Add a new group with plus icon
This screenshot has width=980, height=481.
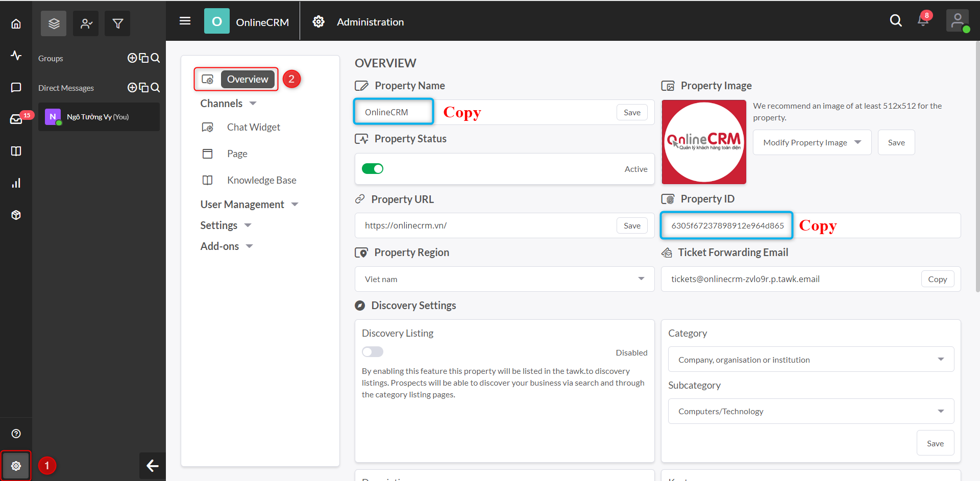point(132,58)
